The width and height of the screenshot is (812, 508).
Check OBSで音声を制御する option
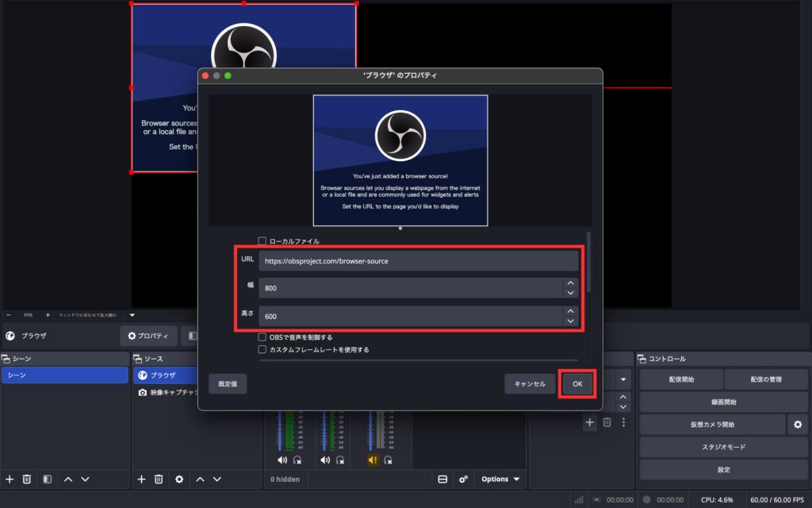tap(262, 337)
